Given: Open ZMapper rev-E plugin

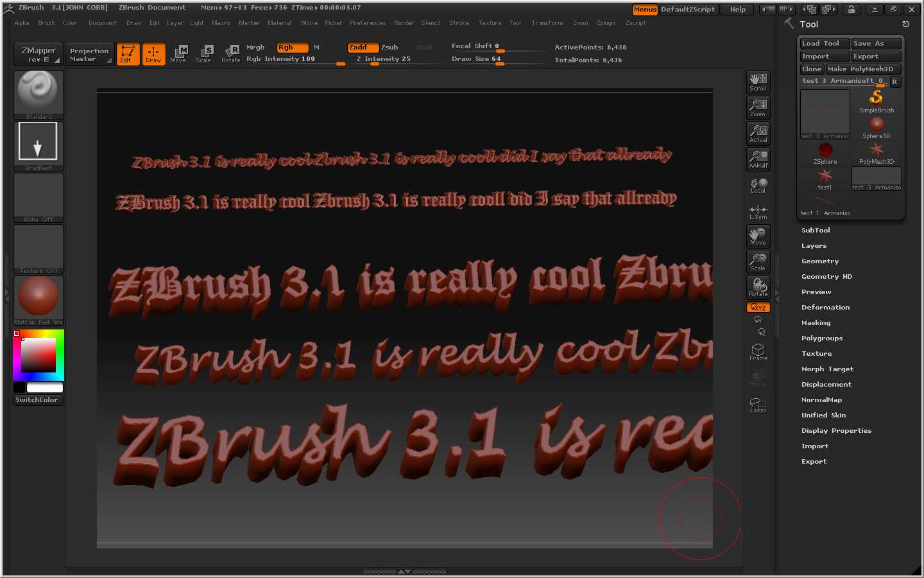Looking at the screenshot, I should (x=38, y=54).
